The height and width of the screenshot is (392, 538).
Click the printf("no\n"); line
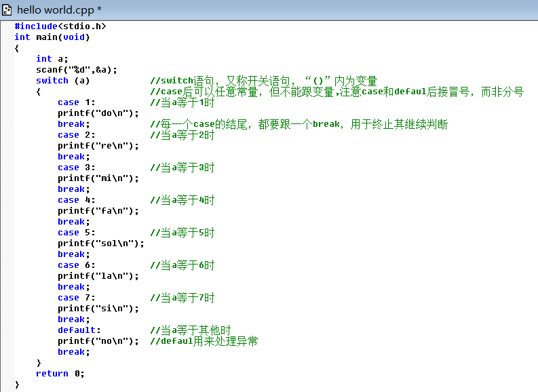[98, 341]
